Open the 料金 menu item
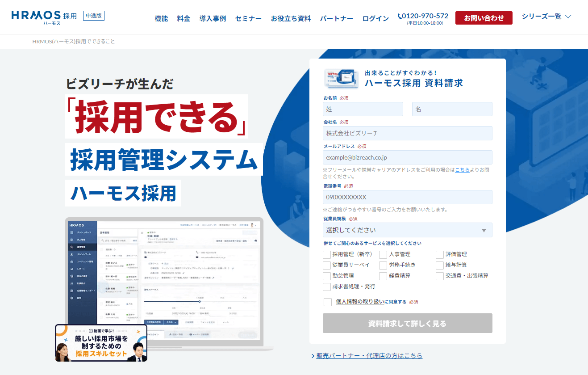 [x=183, y=18]
